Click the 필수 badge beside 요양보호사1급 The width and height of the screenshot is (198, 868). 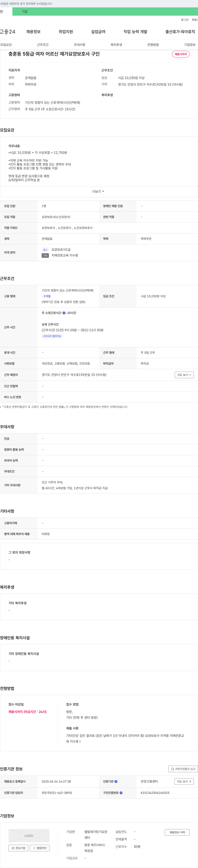pos(45,250)
